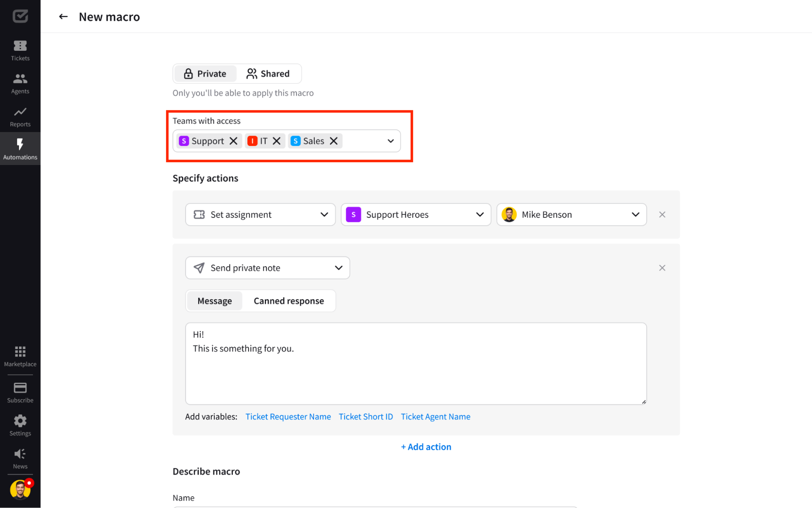Image resolution: width=812 pixels, height=508 pixels.
Task: Open the Mike Benson agent dropdown
Action: 572,215
